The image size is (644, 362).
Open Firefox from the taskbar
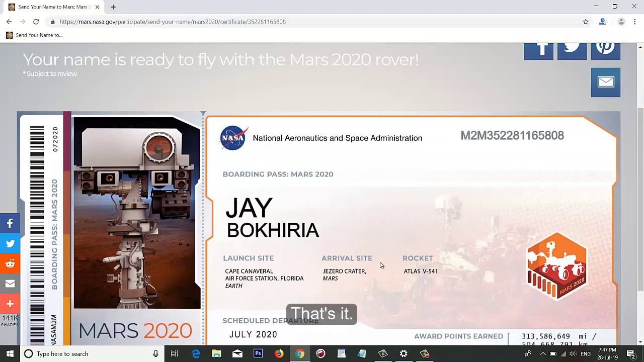[279, 354]
